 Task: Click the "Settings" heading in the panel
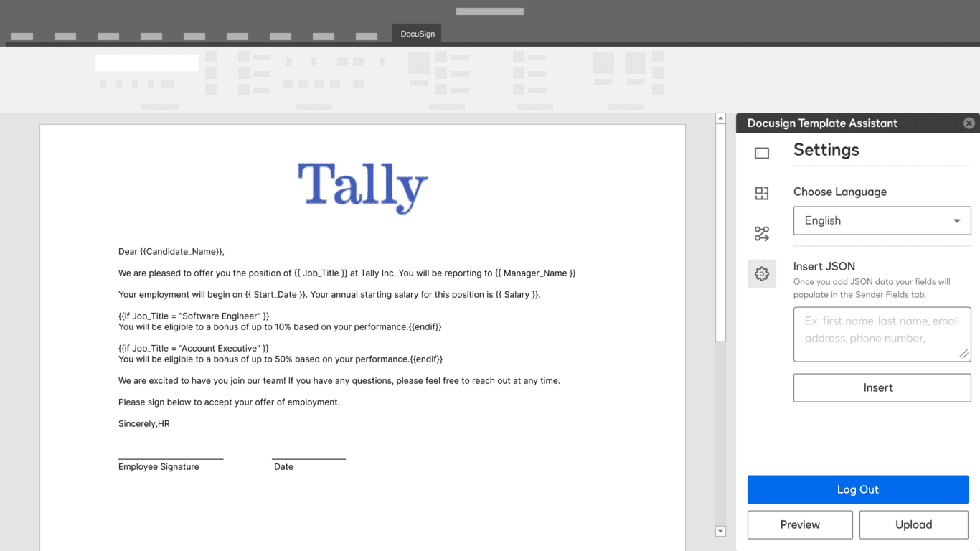826,150
